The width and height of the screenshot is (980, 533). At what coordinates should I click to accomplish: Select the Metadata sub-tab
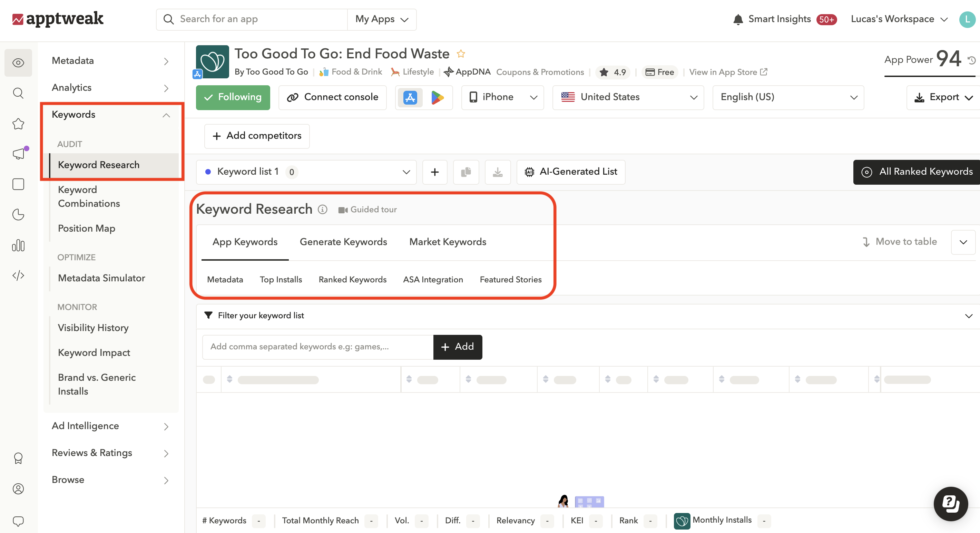point(225,280)
